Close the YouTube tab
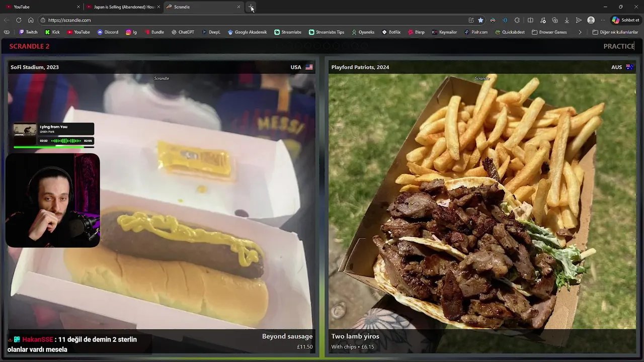 point(78,7)
